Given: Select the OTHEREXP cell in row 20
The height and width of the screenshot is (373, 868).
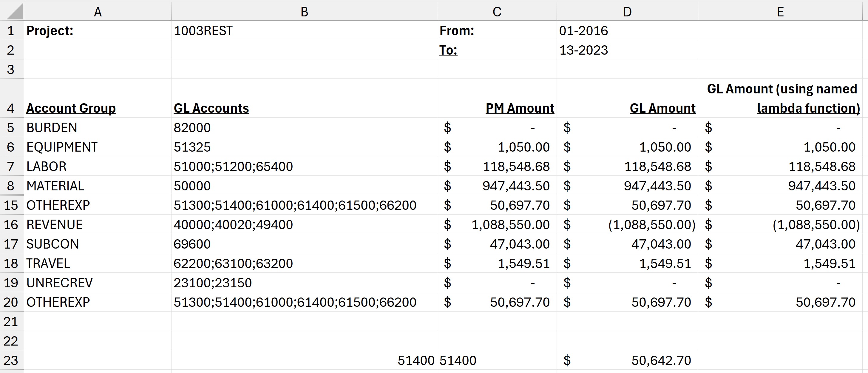Looking at the screenshot, I should click(x=98, y=302).
